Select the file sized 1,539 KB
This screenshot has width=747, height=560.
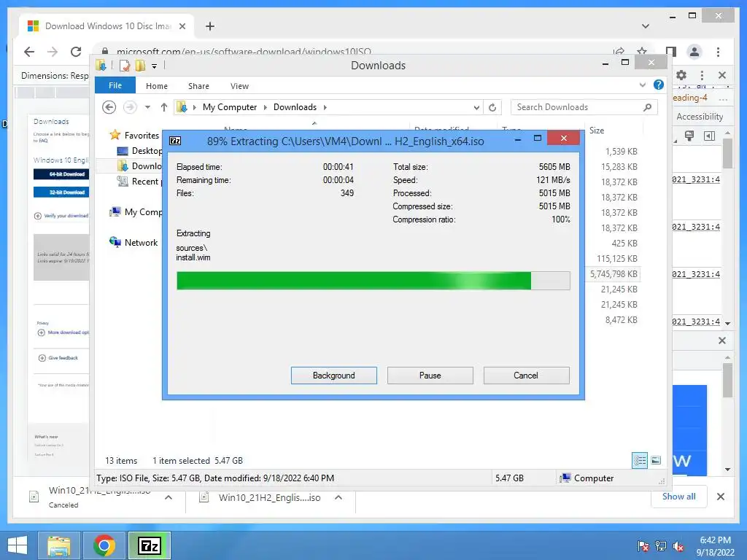[622, 152]
